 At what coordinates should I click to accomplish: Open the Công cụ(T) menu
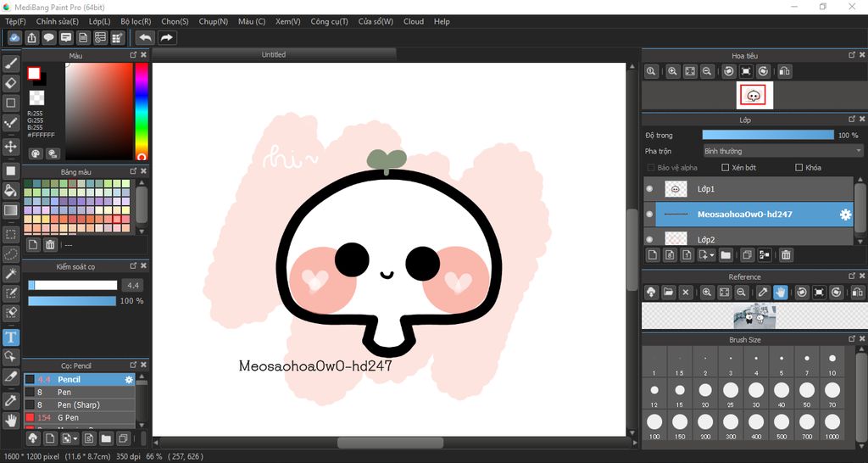click(330, 21)
